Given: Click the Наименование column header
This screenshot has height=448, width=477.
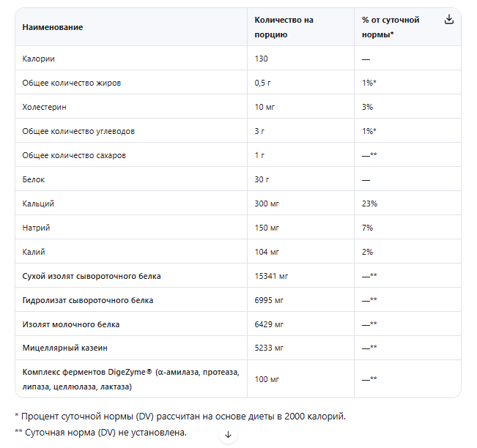Looking at the screenshot, I should point(53,27).
